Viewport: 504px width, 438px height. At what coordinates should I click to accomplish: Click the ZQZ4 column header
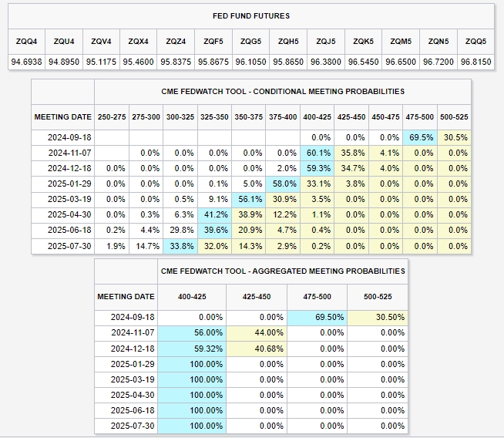click(x=176, y=42)
